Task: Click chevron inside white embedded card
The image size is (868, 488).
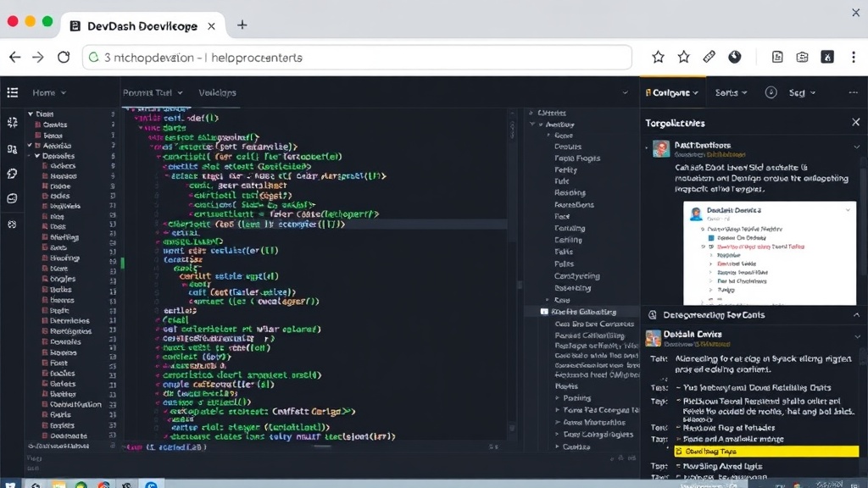Action: pos(848,210)
